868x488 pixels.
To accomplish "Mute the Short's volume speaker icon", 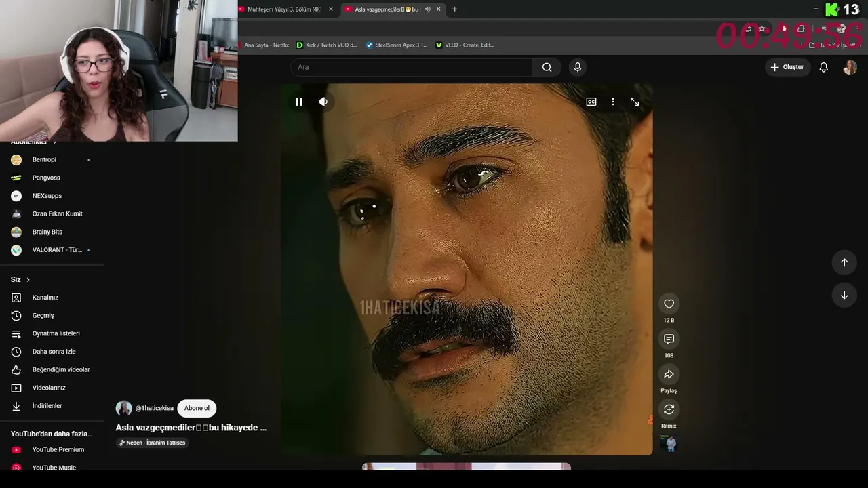I will pyautogui.click(x=323, y=102).
